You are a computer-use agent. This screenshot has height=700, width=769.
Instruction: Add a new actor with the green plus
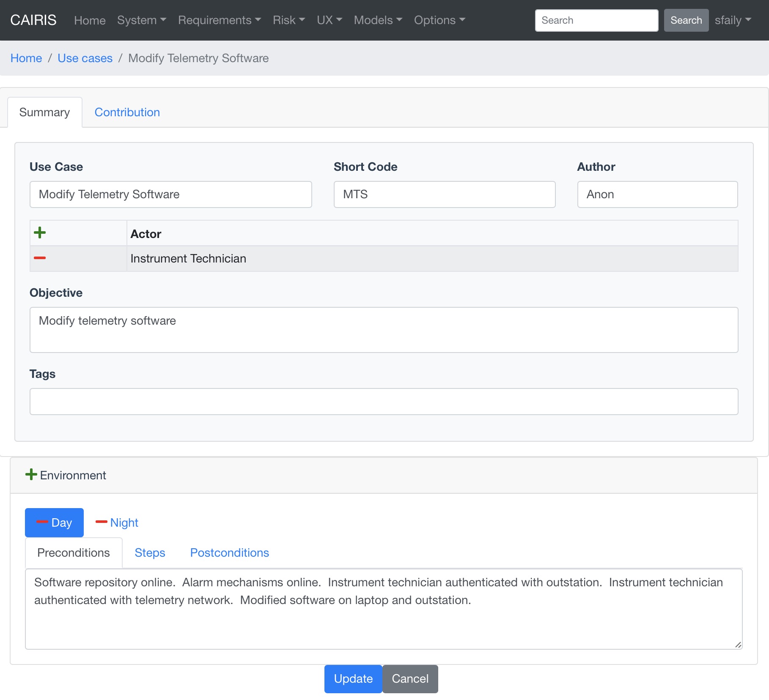tap(40, 232)
